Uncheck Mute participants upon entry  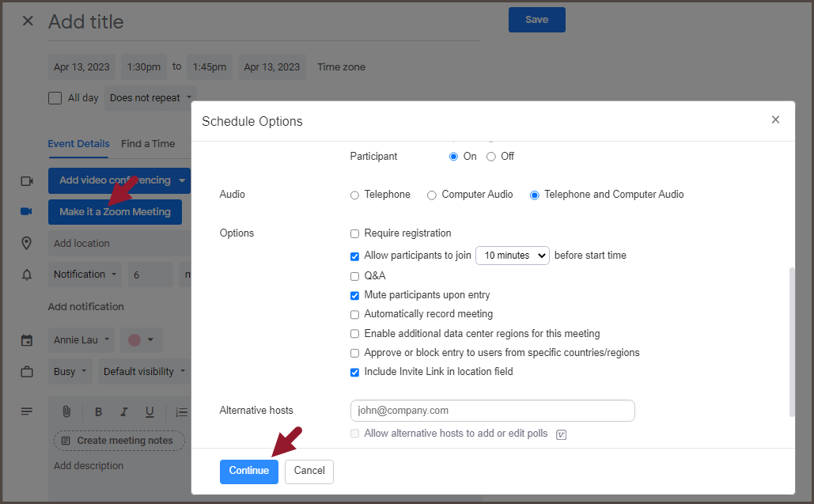coord(354,295)
